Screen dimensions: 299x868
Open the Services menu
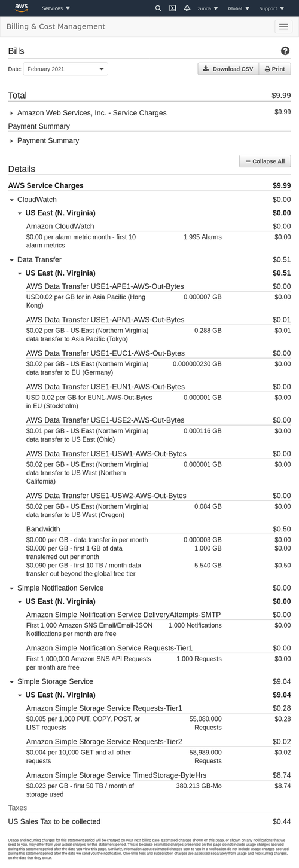[x=56, y=8]
